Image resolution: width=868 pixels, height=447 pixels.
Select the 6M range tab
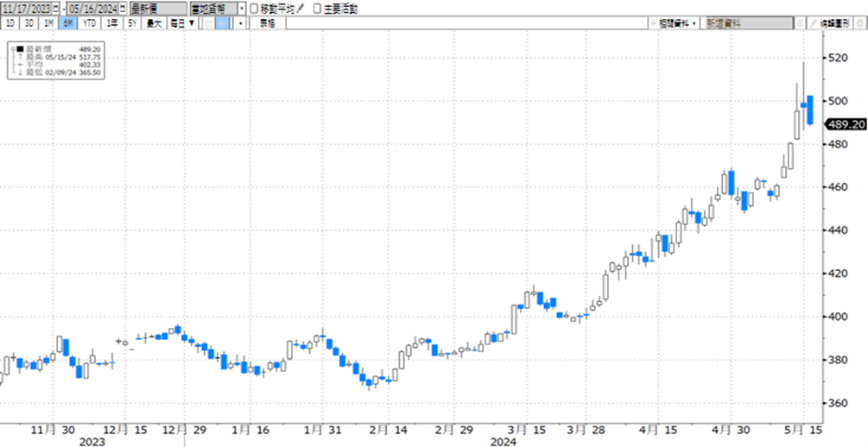67,23
